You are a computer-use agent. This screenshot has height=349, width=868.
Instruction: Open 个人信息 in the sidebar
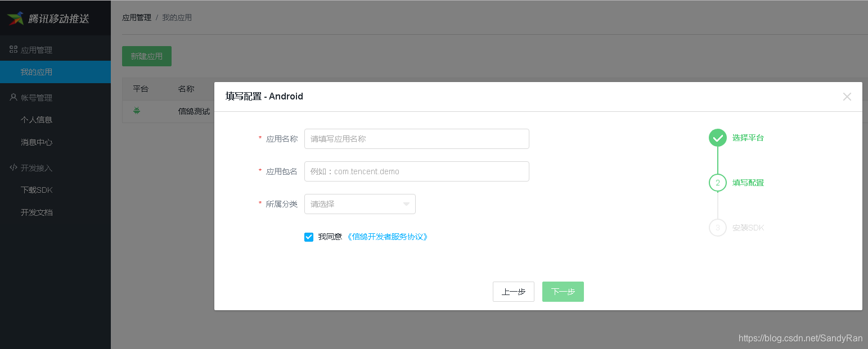[x=37, y=120]
